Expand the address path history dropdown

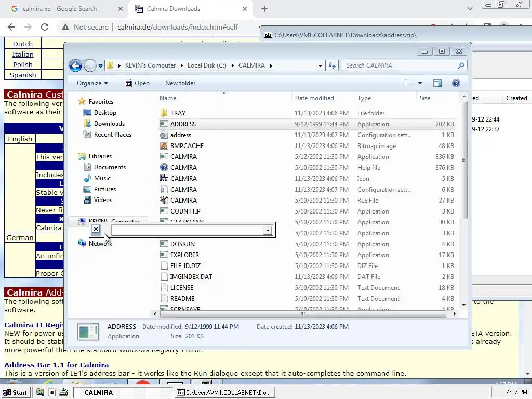pos(320,66)
